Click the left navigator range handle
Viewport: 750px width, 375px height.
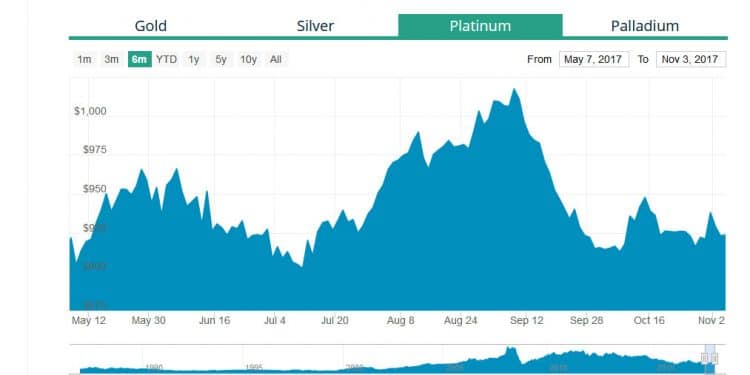pos(705,358)
